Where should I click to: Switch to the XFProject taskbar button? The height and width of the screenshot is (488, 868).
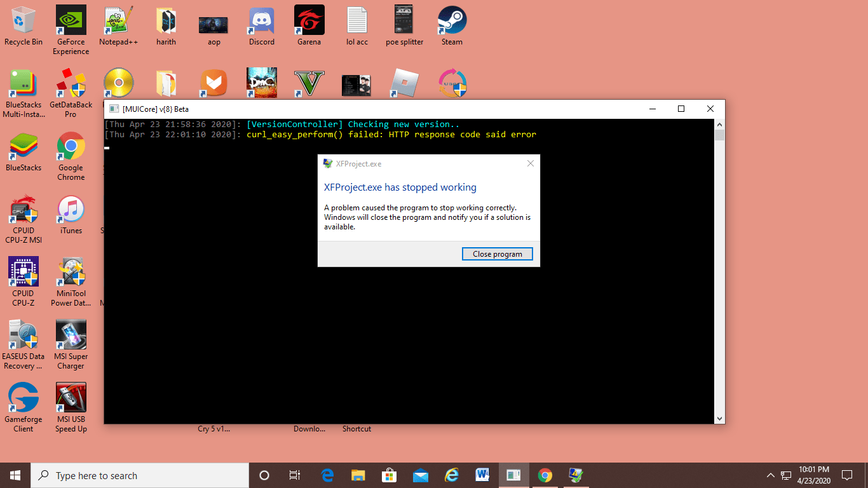576,475
